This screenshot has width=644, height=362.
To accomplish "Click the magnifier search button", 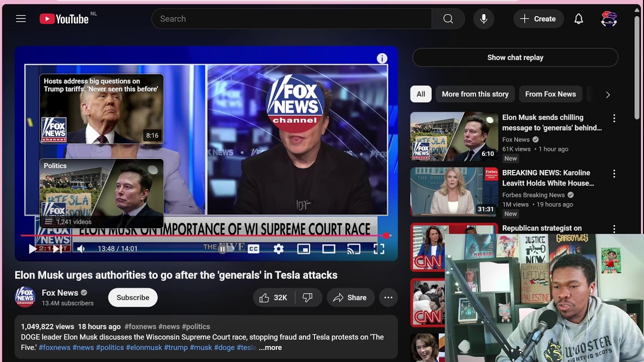I will [x=448, y=19].
